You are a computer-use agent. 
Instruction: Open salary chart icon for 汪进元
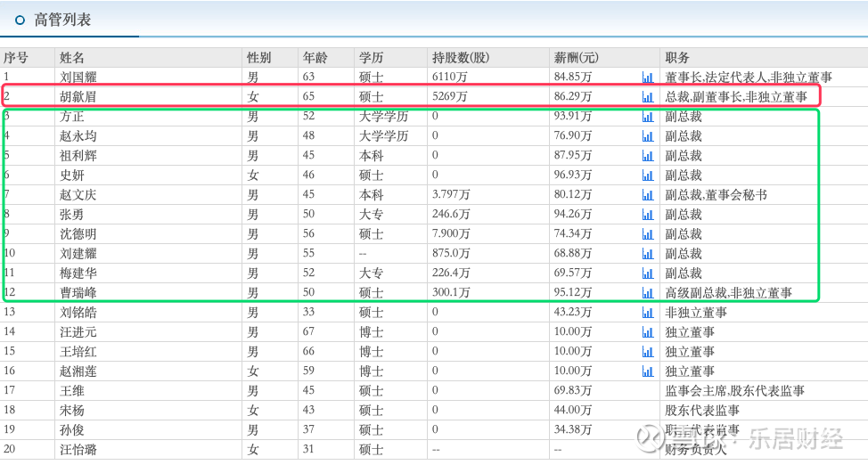tap(647, 332)
